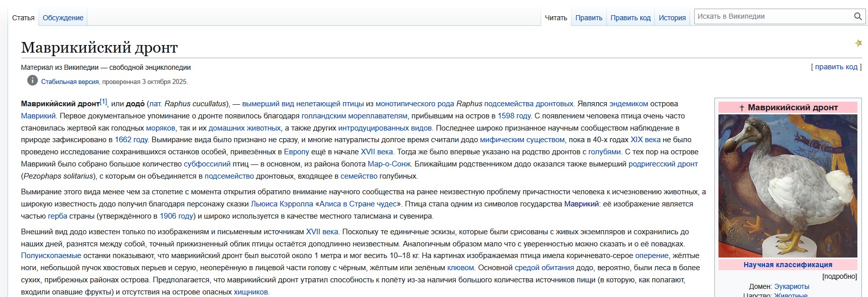Open the История tab
The height and width of the screenshot is (297, 868).
click(672, 18)
